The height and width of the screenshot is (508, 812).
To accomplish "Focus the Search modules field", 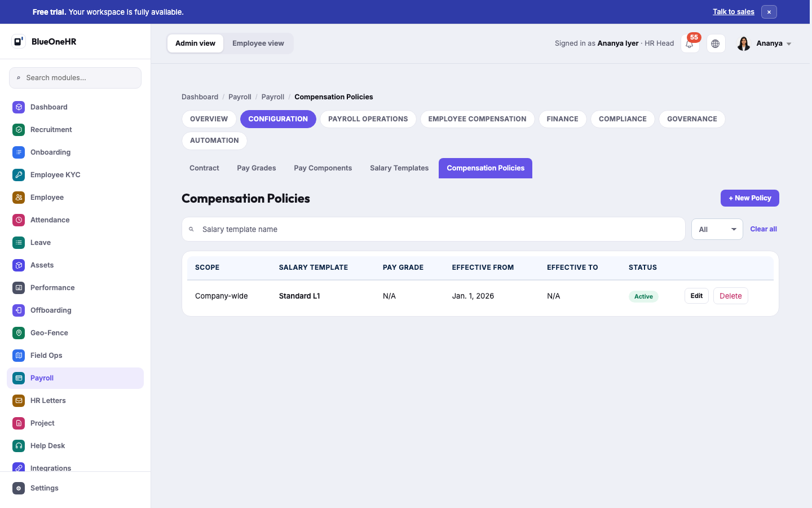I will point(75,78).
